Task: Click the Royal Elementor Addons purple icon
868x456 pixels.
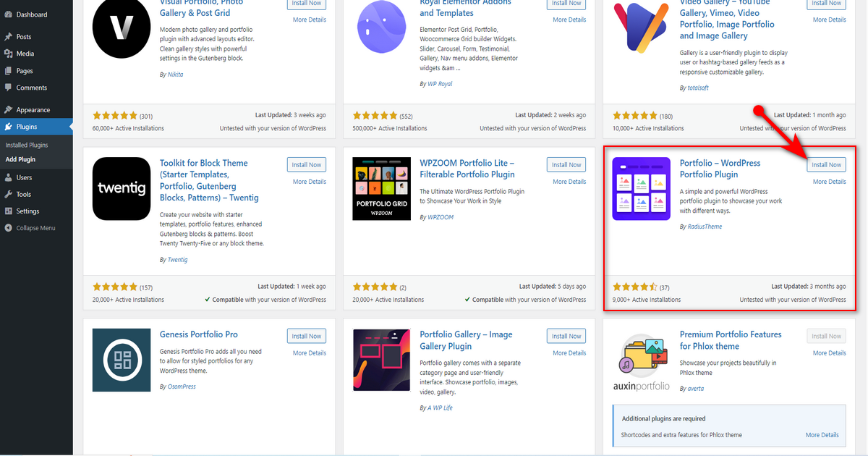Action: click(381, 28)
